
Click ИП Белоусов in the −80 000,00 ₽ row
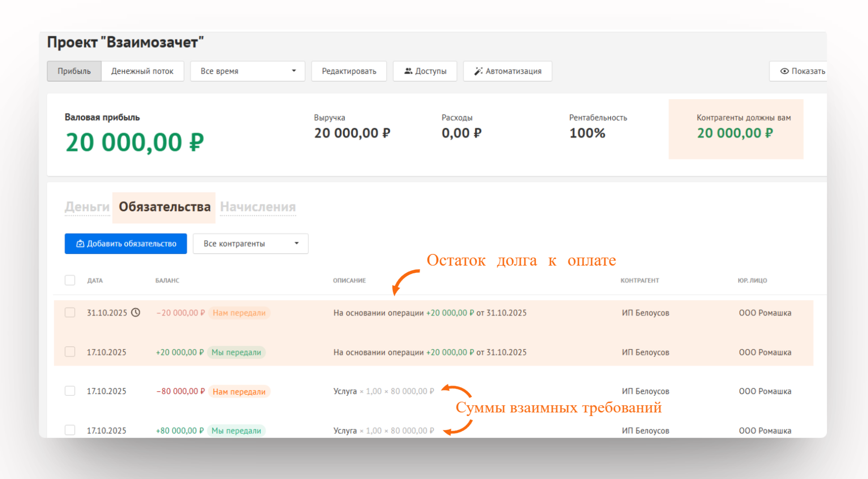click(646, 391)
